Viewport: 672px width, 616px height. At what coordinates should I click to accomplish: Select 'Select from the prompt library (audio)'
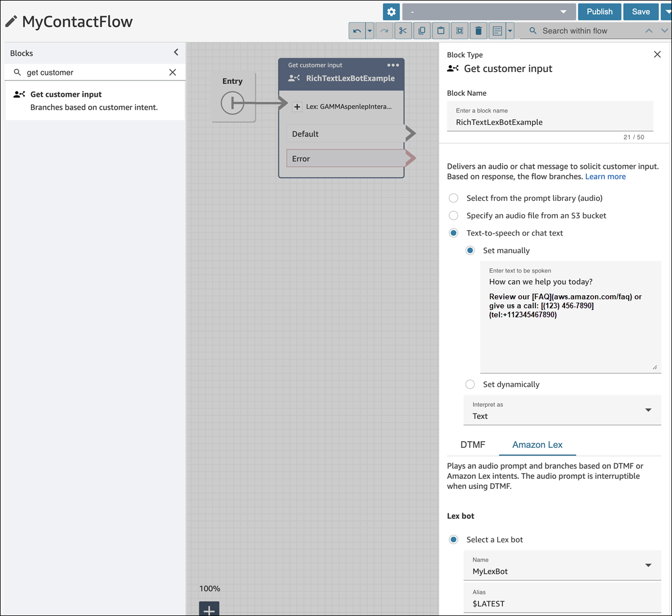pos(454,198)
